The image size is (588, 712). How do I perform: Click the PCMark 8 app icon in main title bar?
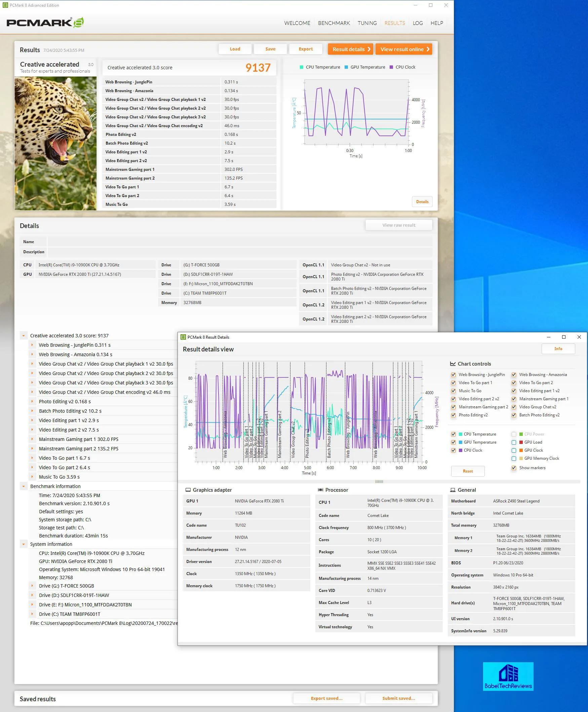(5, 5)
